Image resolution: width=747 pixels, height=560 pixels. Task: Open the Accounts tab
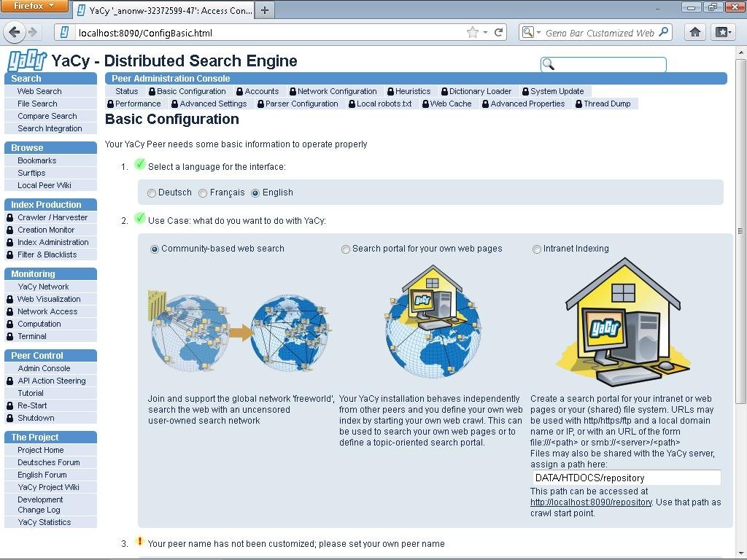[262, 91]
